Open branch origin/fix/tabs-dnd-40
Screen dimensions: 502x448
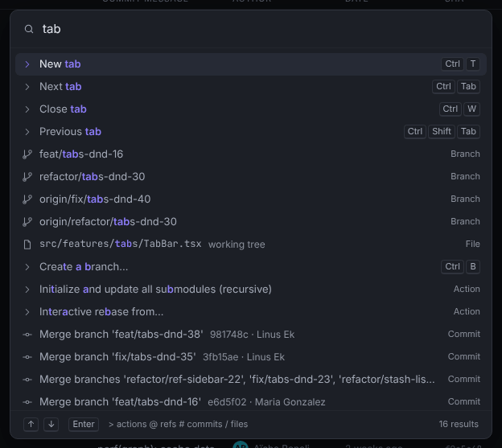(x=251, y=199)
